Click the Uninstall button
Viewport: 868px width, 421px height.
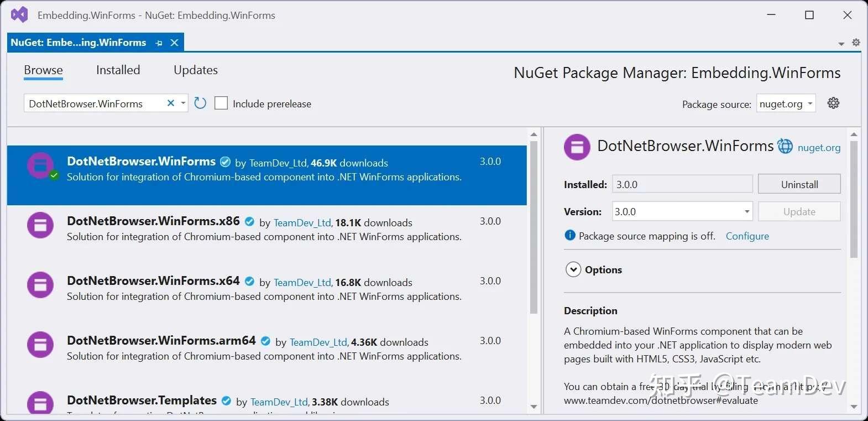(x=799, y=184)
